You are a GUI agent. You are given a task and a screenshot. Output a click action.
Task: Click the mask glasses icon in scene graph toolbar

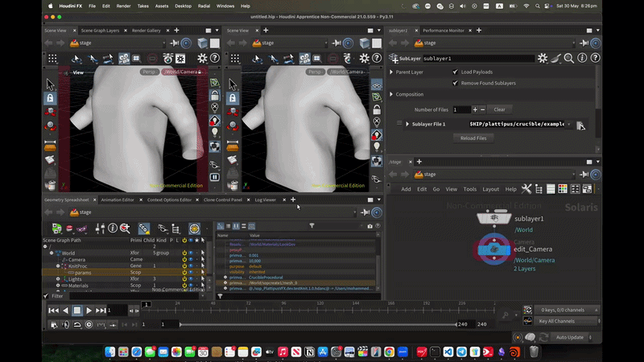[x=82, y=228]
